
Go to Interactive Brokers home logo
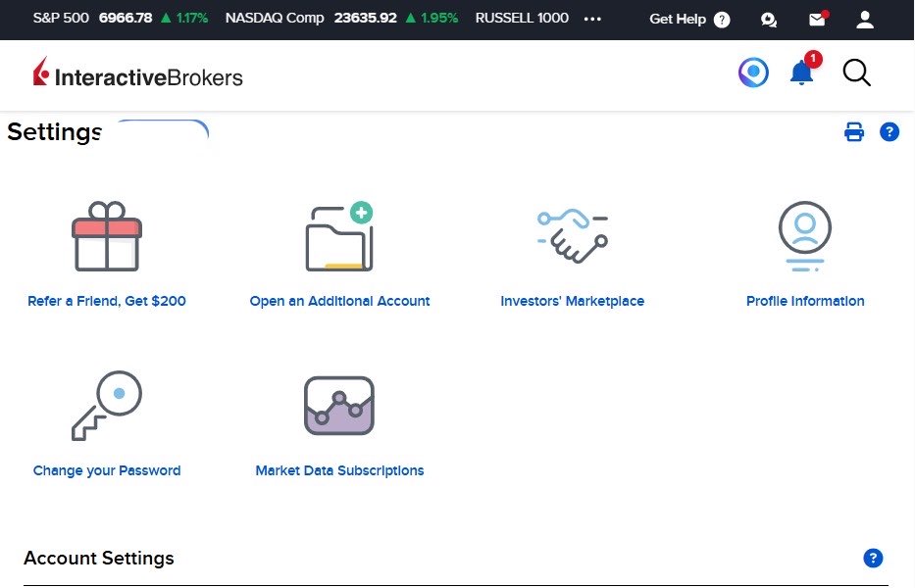pos(137,73)
